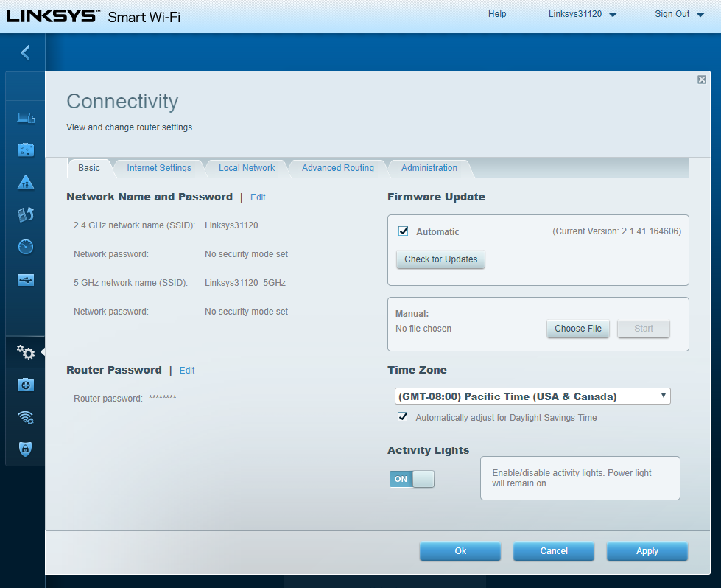Image resolution: width=721 pixels, height=588 pixels.
Task: Toggle automatic Daylight Savings Time adjustment
Action: 402,417
